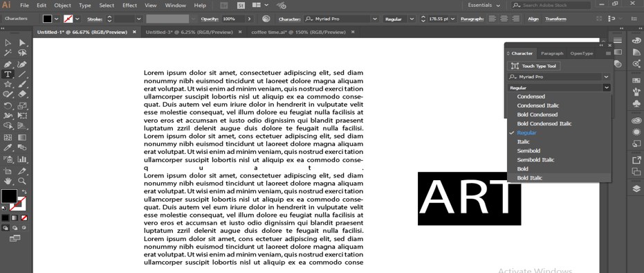The height and width of the screenshot is (273, 644).
Task: Open the Asset Export panel icon
Action: pyautogui.click(x=636, y=159)
